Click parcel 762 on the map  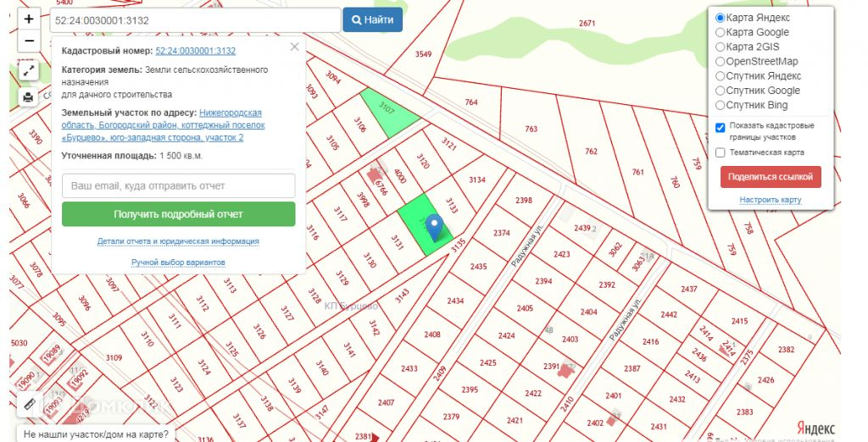[591, 151]
